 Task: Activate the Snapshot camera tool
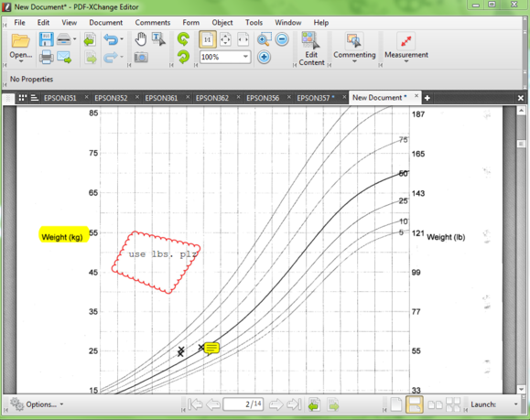(141, 57)
